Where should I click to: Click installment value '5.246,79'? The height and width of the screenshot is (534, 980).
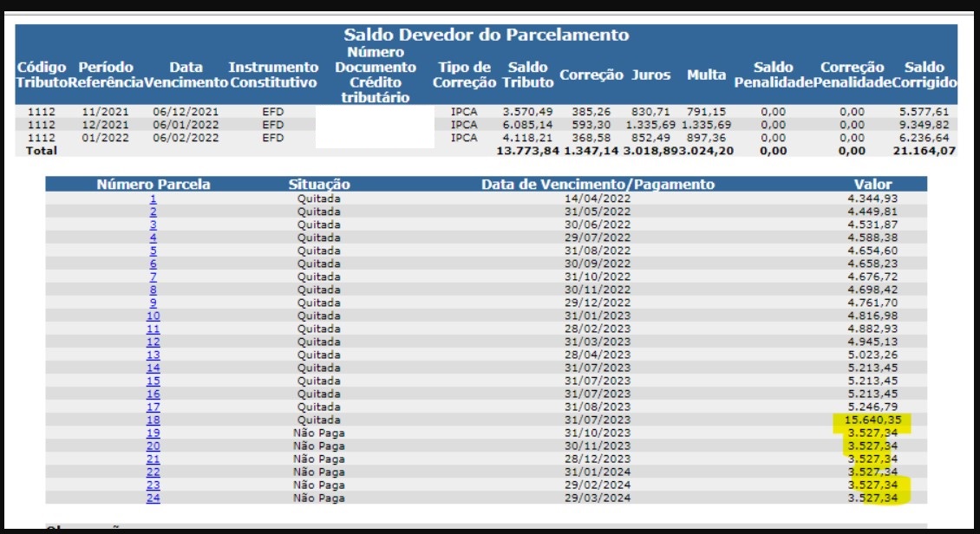[x=872, y=407]
